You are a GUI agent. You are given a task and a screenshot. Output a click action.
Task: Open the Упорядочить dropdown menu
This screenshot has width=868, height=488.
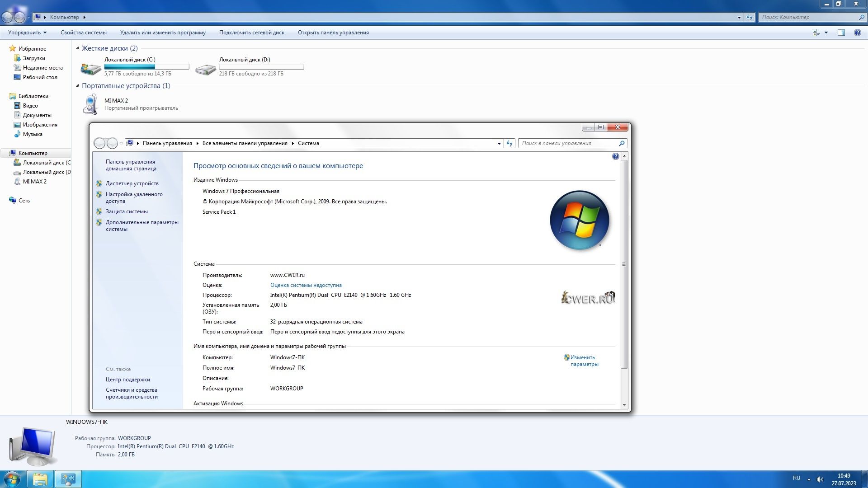(x=27, y=33)
